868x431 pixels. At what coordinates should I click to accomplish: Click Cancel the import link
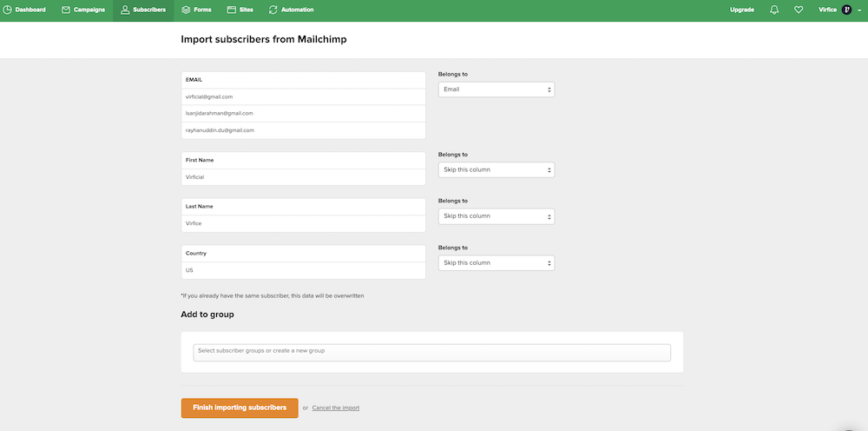click(335, 408)
